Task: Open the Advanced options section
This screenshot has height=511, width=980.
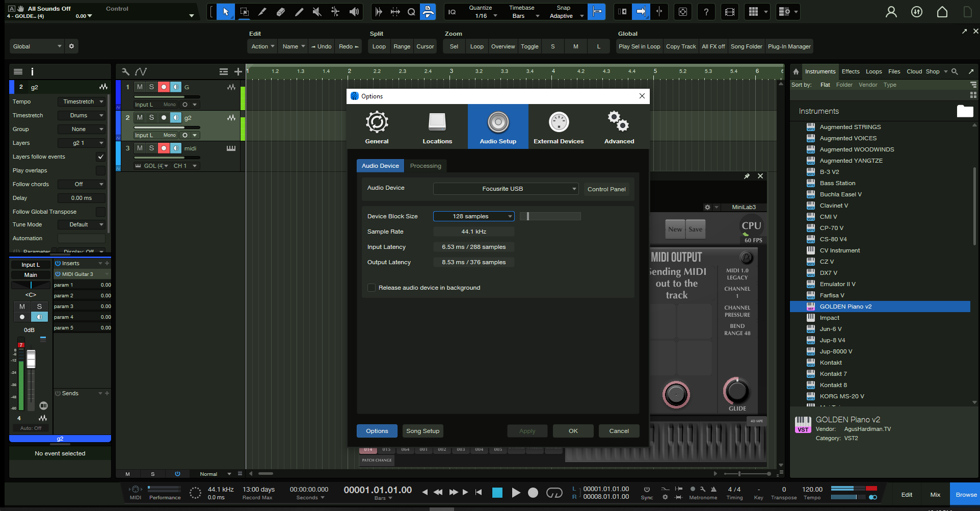Action: 619,127
